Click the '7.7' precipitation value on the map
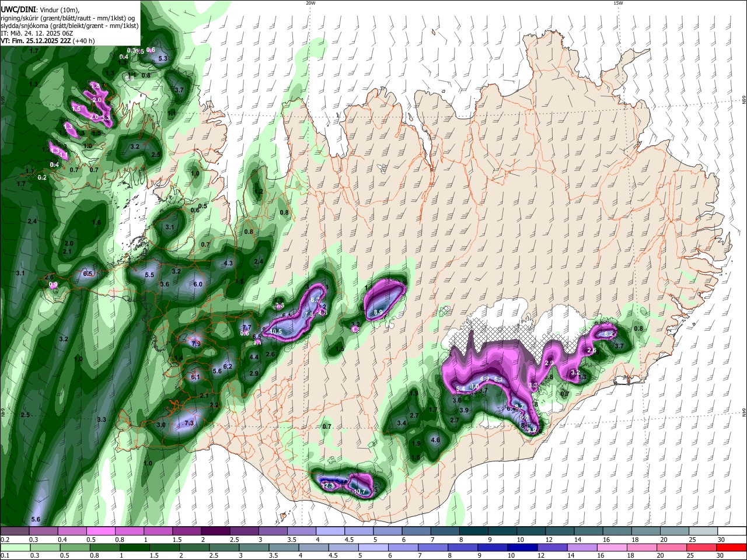Screen dimensions: 747x560 point(246,327)
